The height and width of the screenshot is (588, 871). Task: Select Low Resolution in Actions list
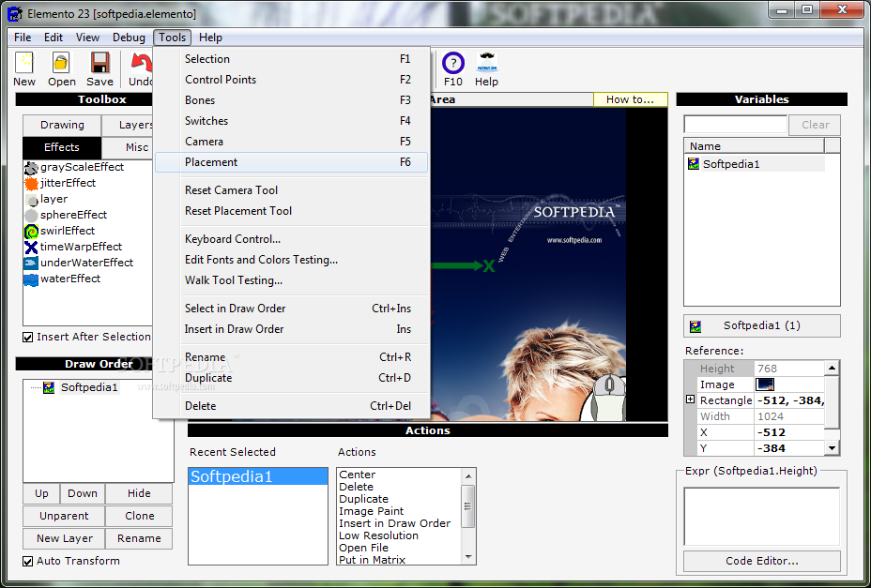click(x=378, y=535)
